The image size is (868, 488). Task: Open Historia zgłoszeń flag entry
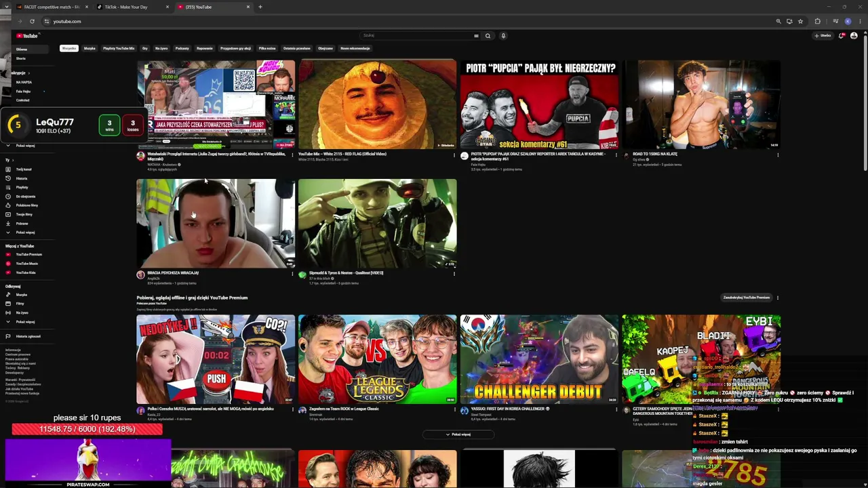tap(28, 336)
